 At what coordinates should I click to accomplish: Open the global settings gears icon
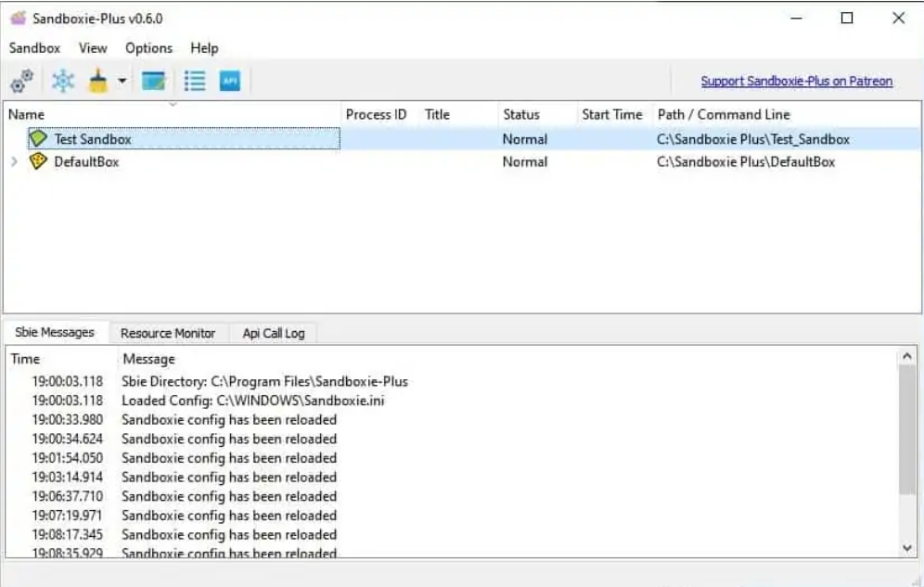(22, 81)
